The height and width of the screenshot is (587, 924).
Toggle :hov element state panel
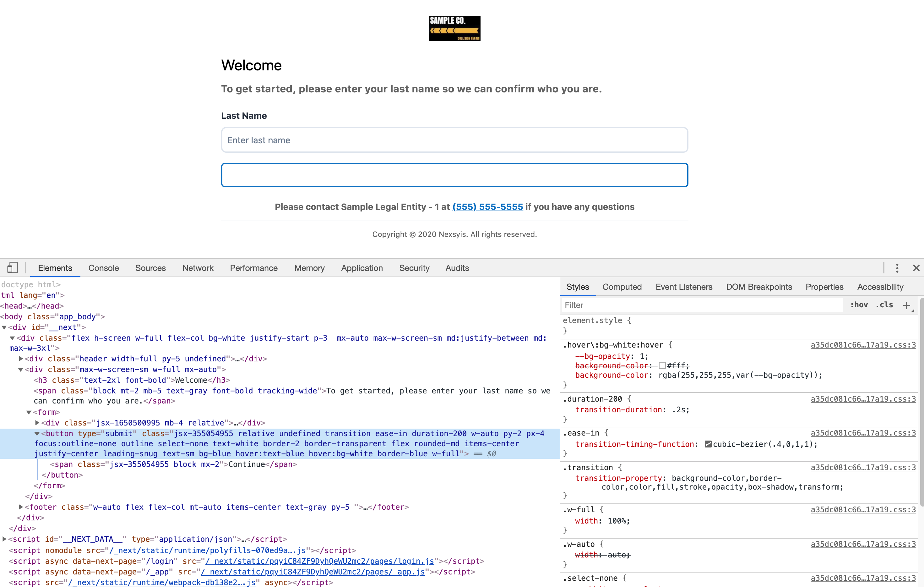[859, 305]
